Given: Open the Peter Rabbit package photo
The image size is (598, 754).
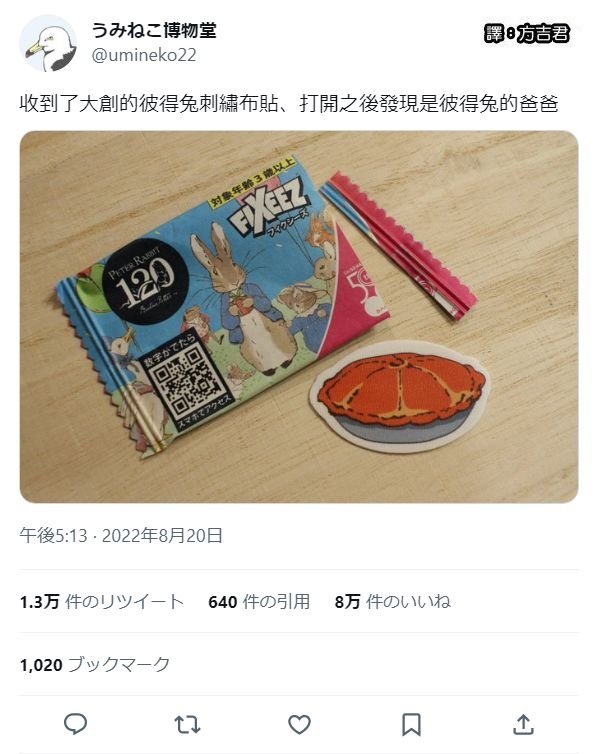Looking at the screenshot, I should pos(299,317).
